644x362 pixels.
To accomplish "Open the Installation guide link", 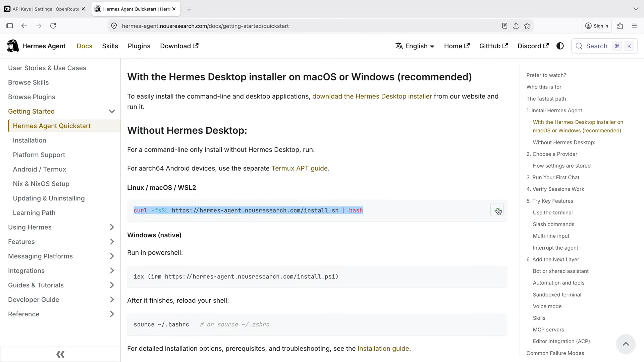I will point(383,349).
